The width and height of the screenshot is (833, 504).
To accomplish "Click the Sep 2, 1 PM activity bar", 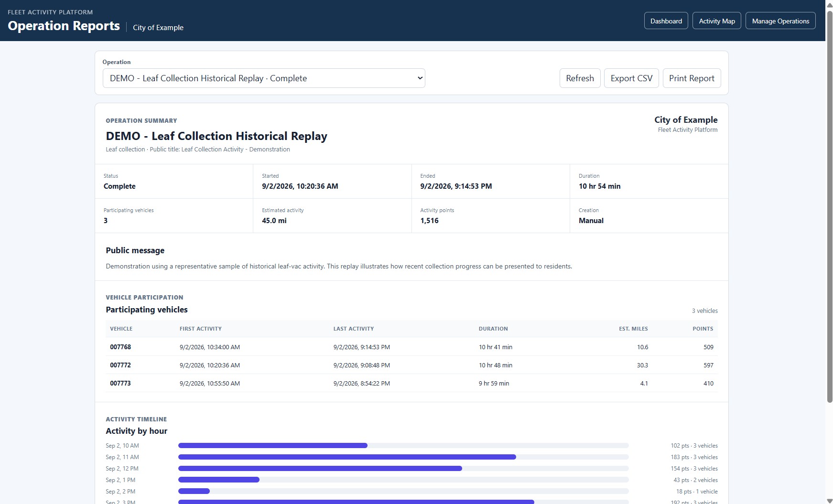I will click(219, 480).
